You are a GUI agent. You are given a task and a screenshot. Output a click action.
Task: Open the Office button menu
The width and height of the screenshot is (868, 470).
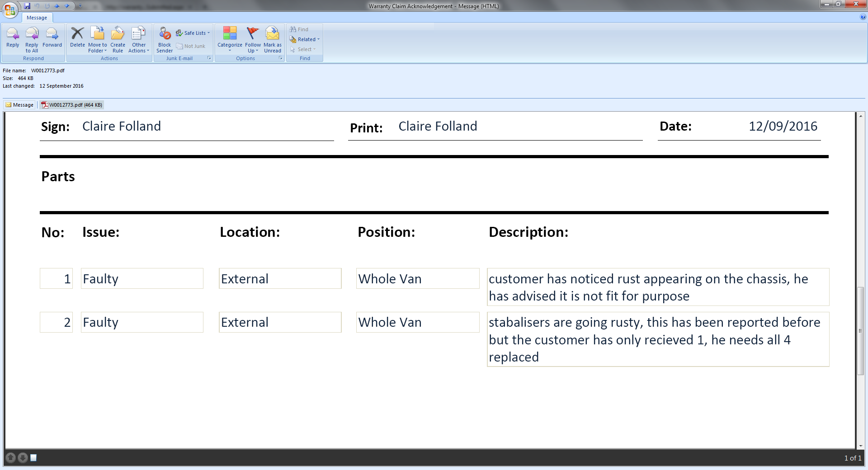click(x=10, y=9)
